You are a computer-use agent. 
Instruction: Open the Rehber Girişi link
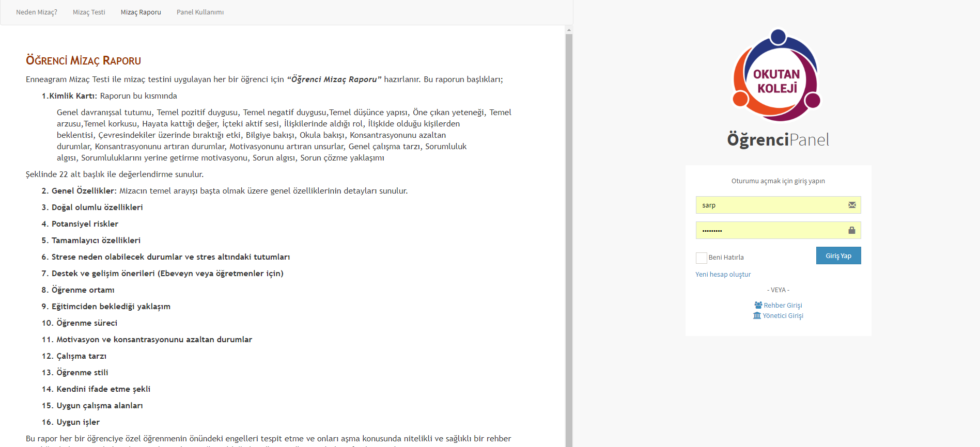click(783, 306)
